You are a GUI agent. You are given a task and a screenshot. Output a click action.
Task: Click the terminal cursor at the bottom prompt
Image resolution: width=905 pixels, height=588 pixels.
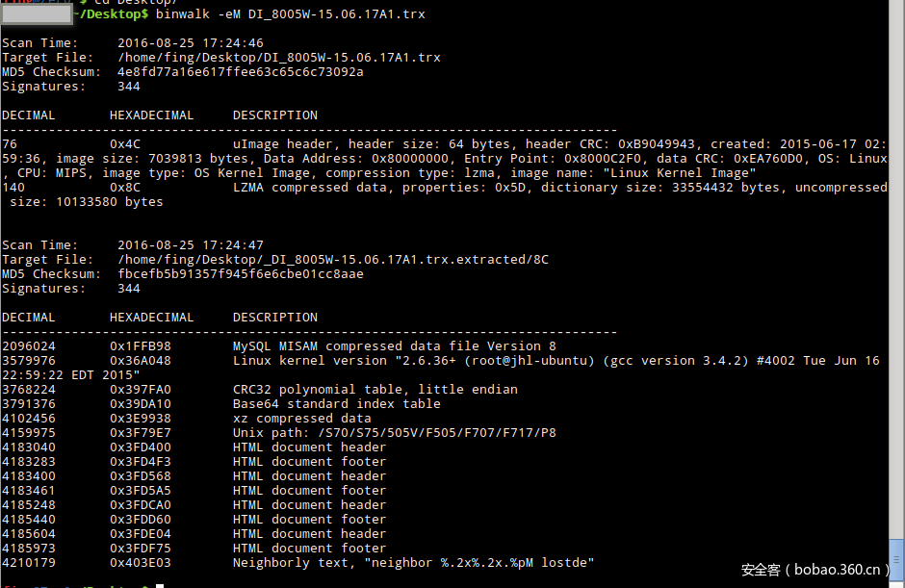(160, 584)
